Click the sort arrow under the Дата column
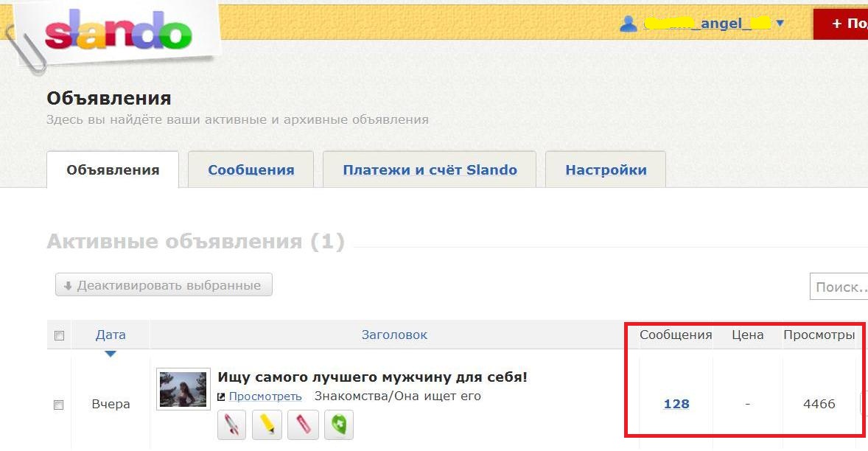 pyautogui.click(x=111, y=354)
